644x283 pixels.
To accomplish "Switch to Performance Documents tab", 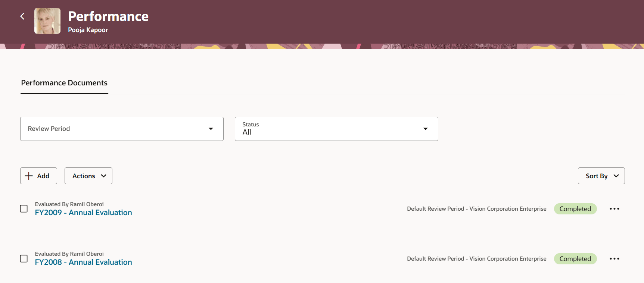I will coord(64,83).
